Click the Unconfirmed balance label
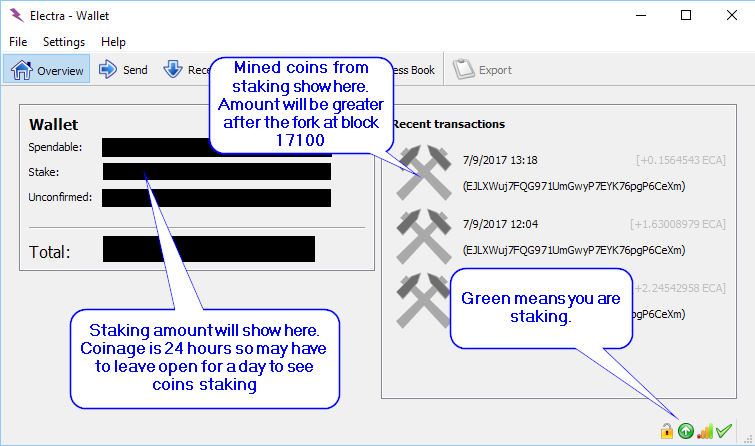The width and height of the screenshot is (755, 446). tap(60, 197)
